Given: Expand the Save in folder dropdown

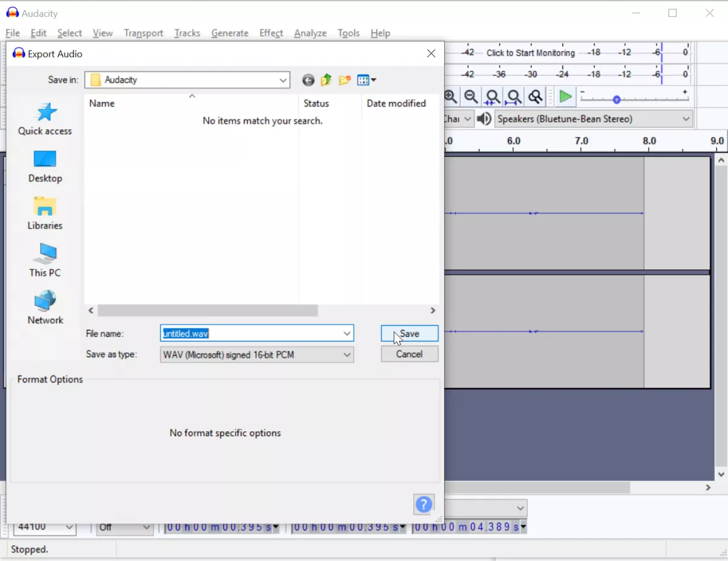Looking at the screenshot, I should [283, 80].
